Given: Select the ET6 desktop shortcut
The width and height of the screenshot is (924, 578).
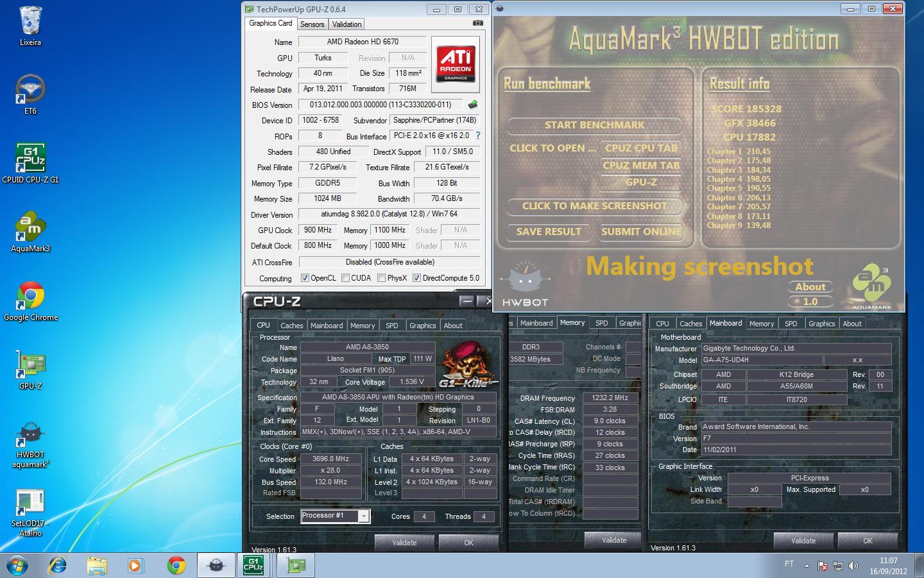Looking at the screenshot, I should point(30,94).
